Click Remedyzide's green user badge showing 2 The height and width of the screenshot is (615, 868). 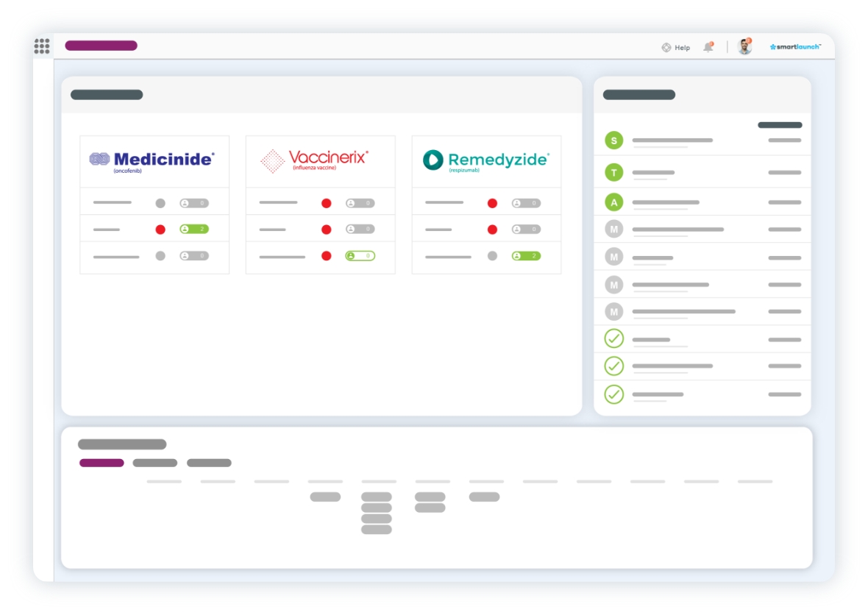[526, 256]
